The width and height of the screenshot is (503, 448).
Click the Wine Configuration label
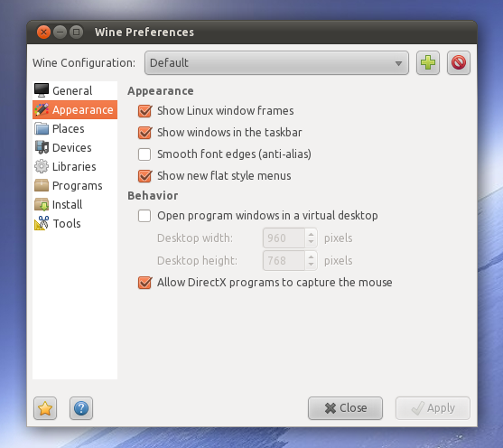[84, 63]
